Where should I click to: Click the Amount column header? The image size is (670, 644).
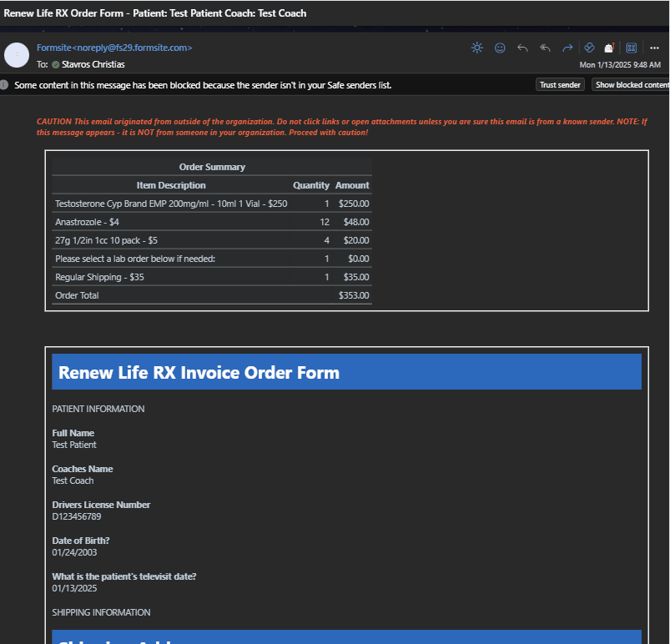click(x=352, y=185)
